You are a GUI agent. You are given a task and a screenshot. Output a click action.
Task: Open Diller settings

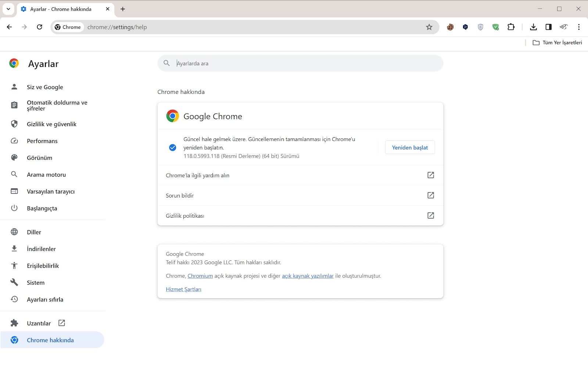(53, 232)
